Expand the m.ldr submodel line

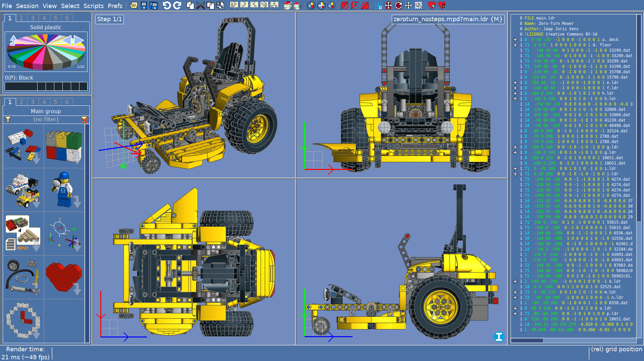[x=515, y=292]
